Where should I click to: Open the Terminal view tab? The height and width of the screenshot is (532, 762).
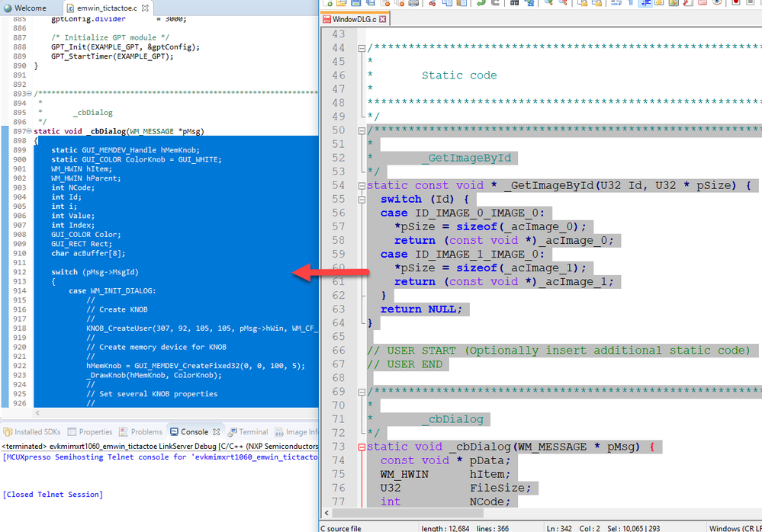(x=249, y=431)
